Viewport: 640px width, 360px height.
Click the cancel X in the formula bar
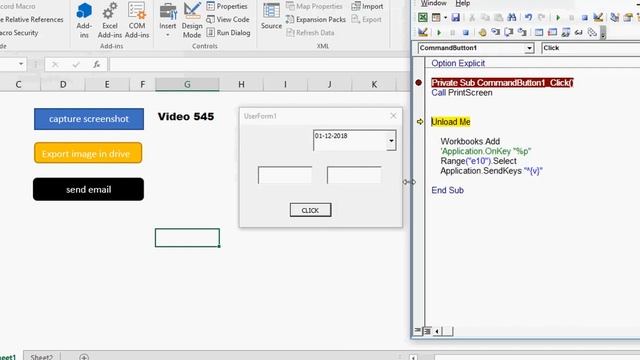55,64
